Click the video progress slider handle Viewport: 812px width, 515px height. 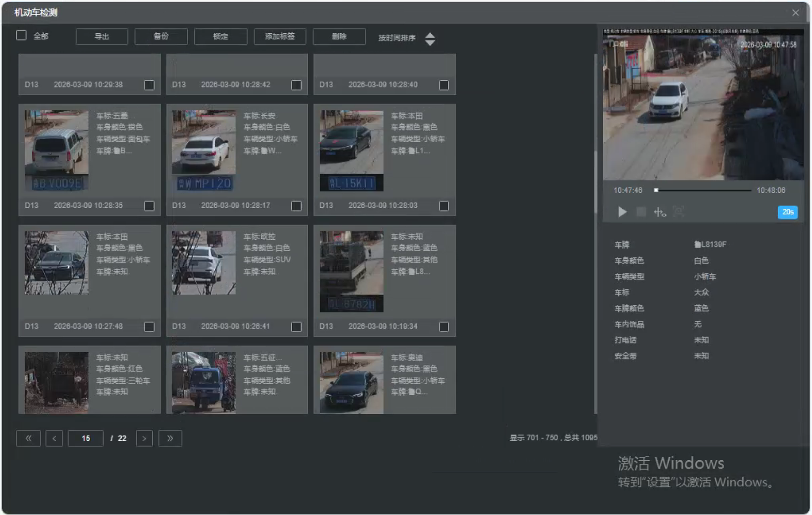[656, 190]
